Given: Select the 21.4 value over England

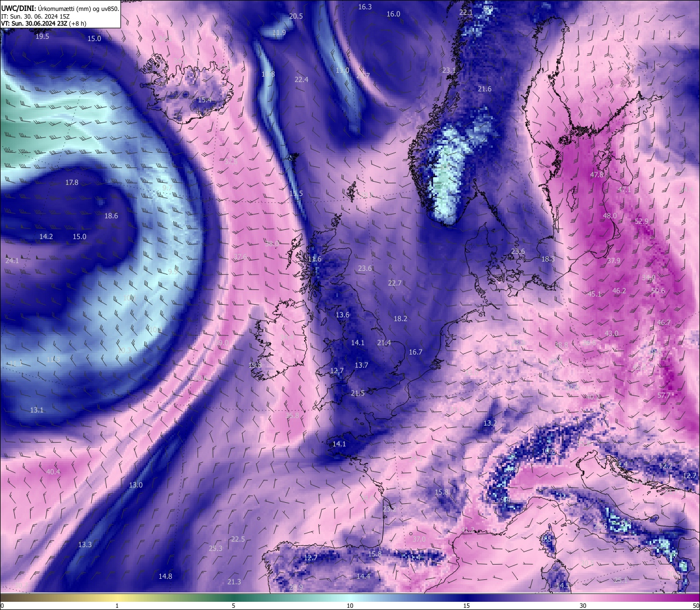Looking at the screenshot, I should pos(384,342).
